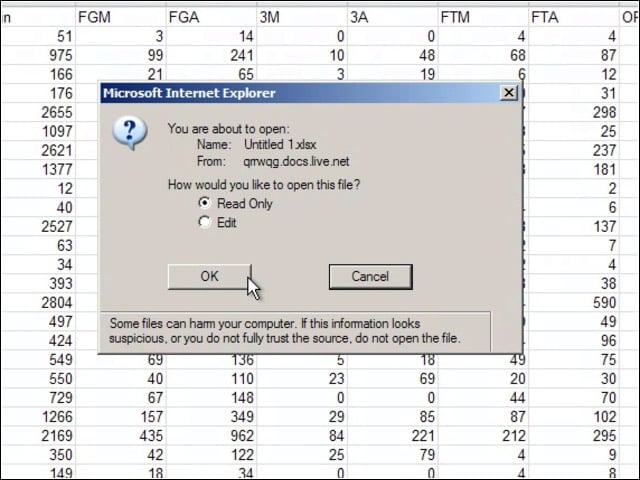Click spreadsheet cell with value 298
This screenshot has width=640, height=480.
[x=574, y=112]
